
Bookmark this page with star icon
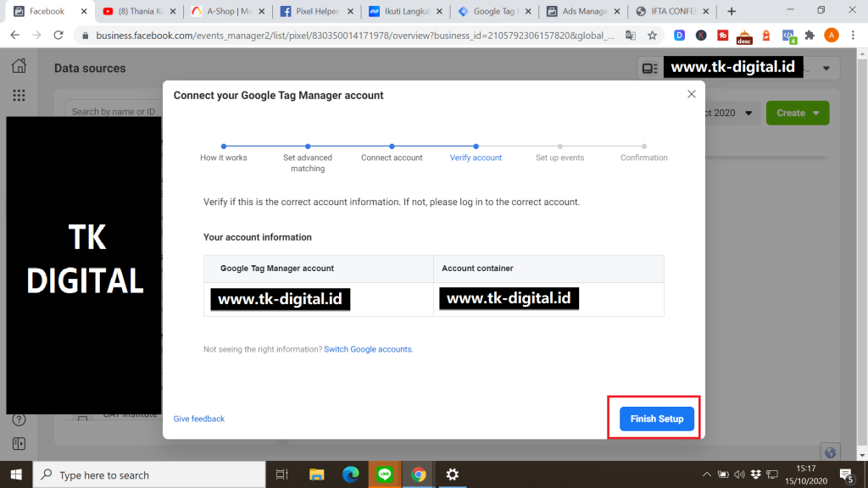coord(652,36)
